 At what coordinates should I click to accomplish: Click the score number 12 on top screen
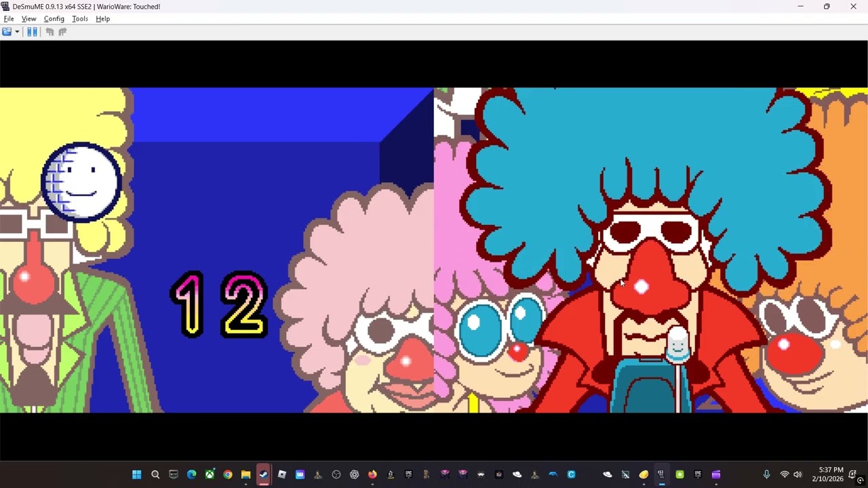coord(218,304)
